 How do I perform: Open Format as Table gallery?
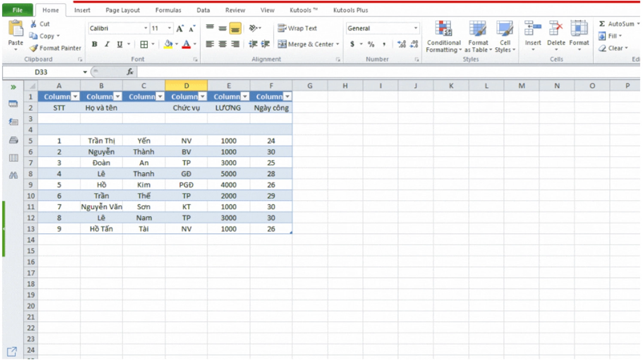[478, 37]
